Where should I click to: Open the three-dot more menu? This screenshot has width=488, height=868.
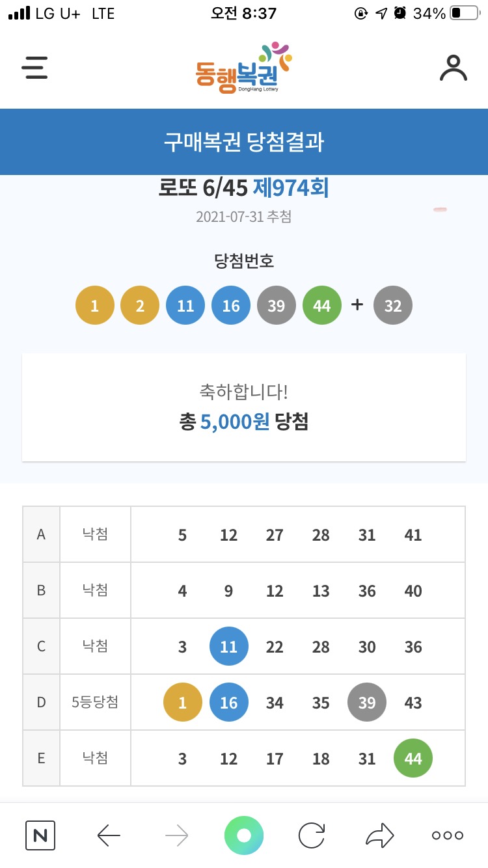click(x=448, y=835)
